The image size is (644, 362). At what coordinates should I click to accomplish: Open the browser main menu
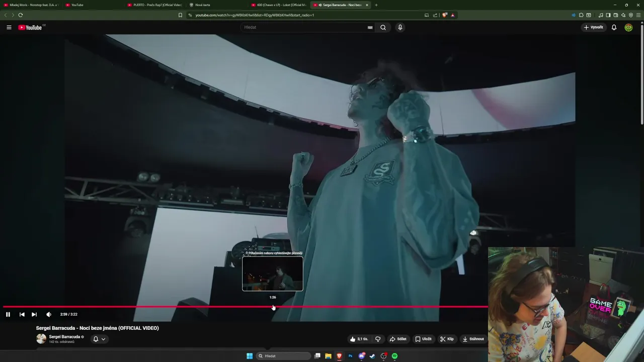pyautogui.click(x=639, y=15)
